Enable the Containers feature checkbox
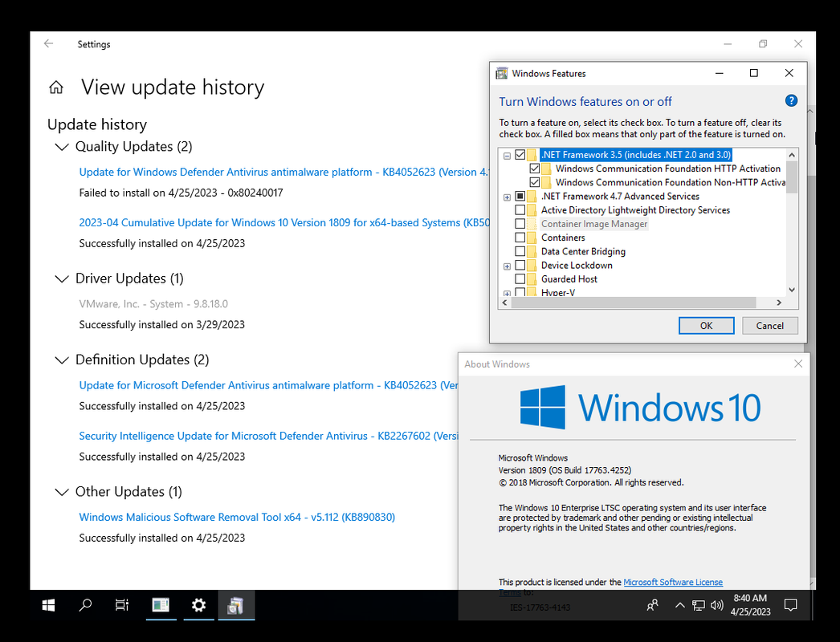840x642 pixels. 520,238
